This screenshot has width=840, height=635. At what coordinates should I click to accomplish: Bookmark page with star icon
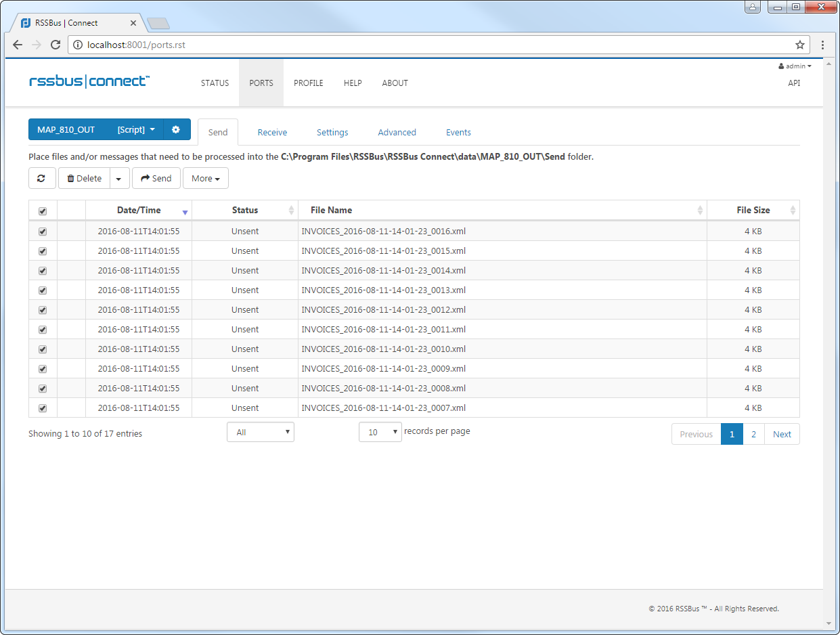(800, 45)
